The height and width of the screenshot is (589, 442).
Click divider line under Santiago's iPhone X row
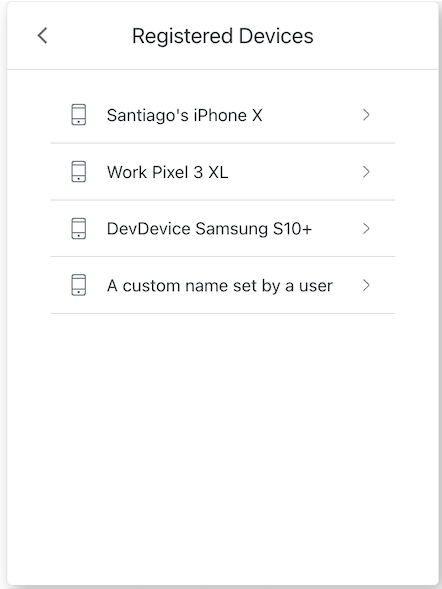point(223,143)
